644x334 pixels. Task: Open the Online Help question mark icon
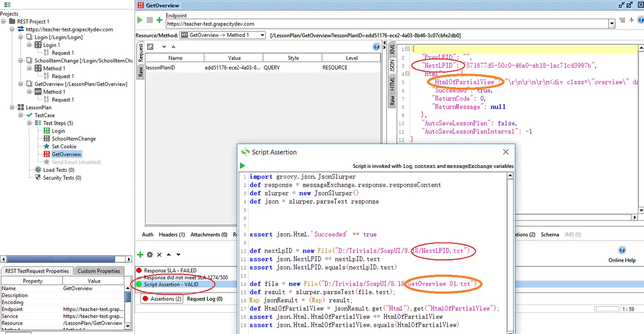point(622,250)
